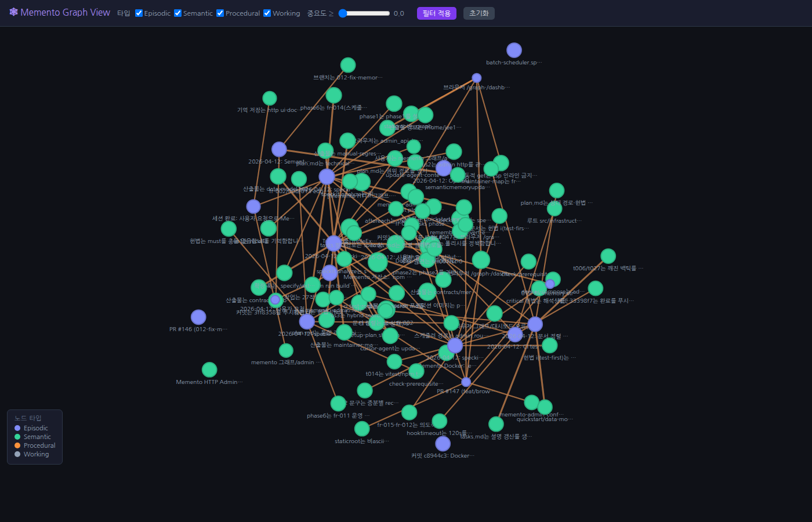
Task: Click the Memento Graph View title
Action: click(x=65, y=12)
